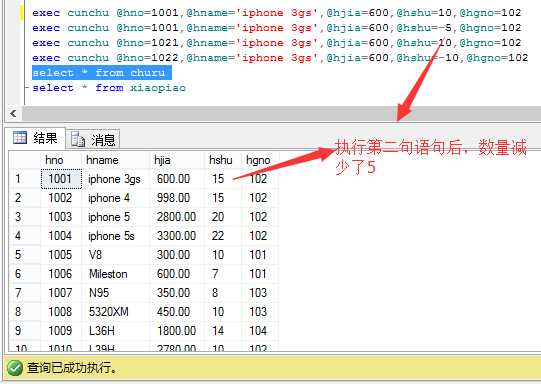541x384 pixels.
Task: Click hno cell 1007
Action: point(60,293)
